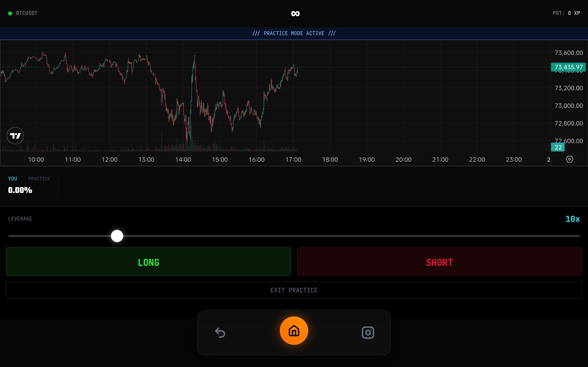Click the 23:00 time axis label
Screen dimensions: 588x367
coord(514,160)
